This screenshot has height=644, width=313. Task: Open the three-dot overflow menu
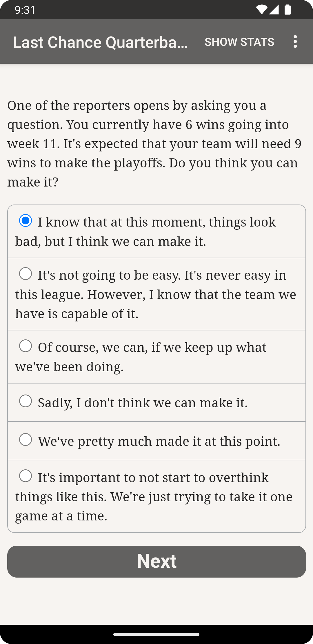pyautogui.click(x=295, y=42)
